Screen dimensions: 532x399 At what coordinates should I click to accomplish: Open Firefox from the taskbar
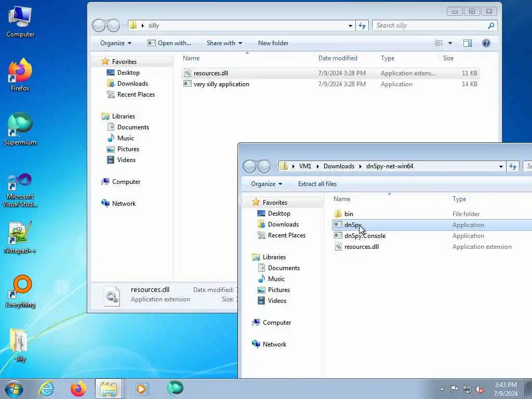coord(78,389)
